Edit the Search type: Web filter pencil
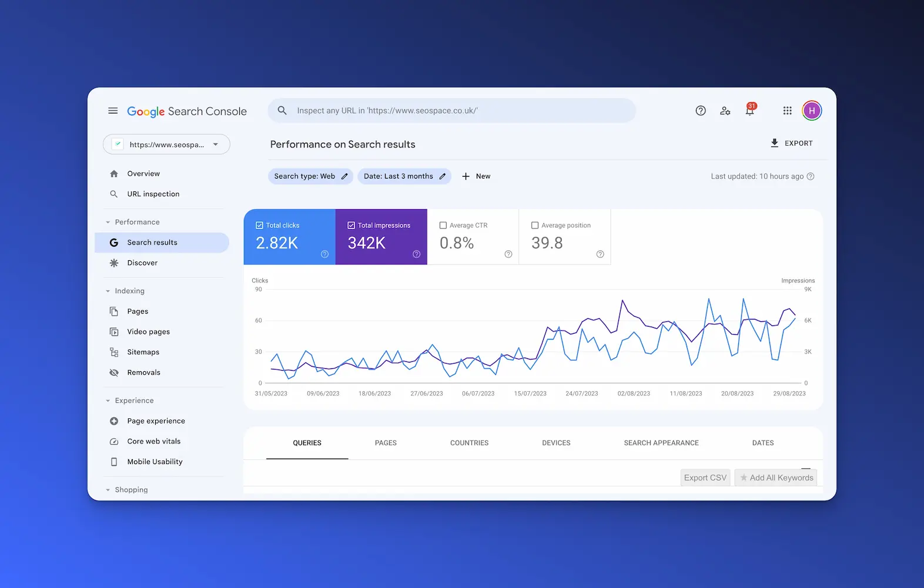 point(344,176)
